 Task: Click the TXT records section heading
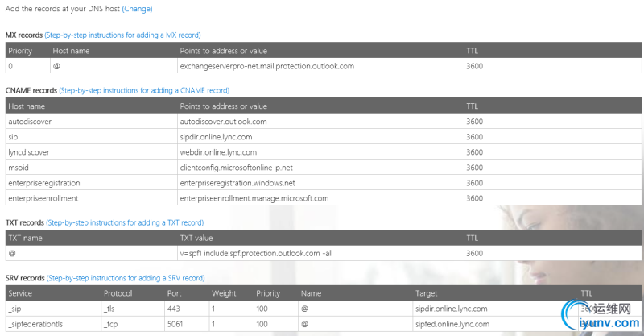point(25,222)
